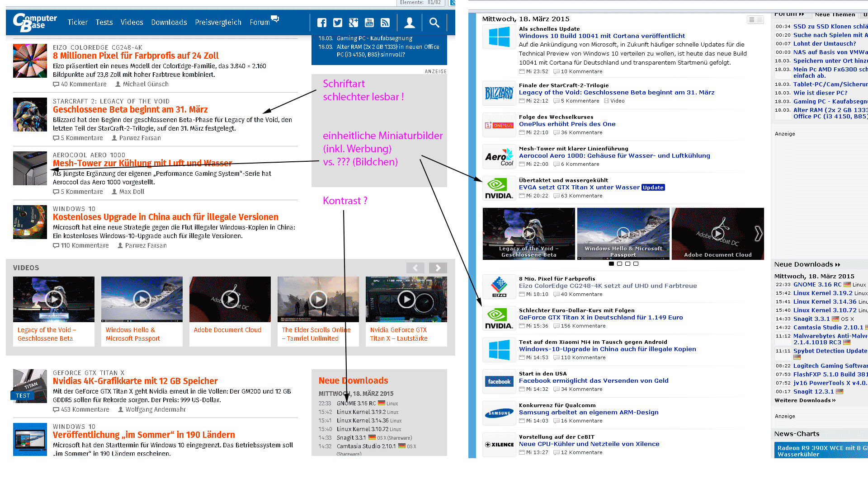Viewport: 868px width, 488px height.
Task: Click the 'Weitere Downloads' link
Action: click(805, 400)
